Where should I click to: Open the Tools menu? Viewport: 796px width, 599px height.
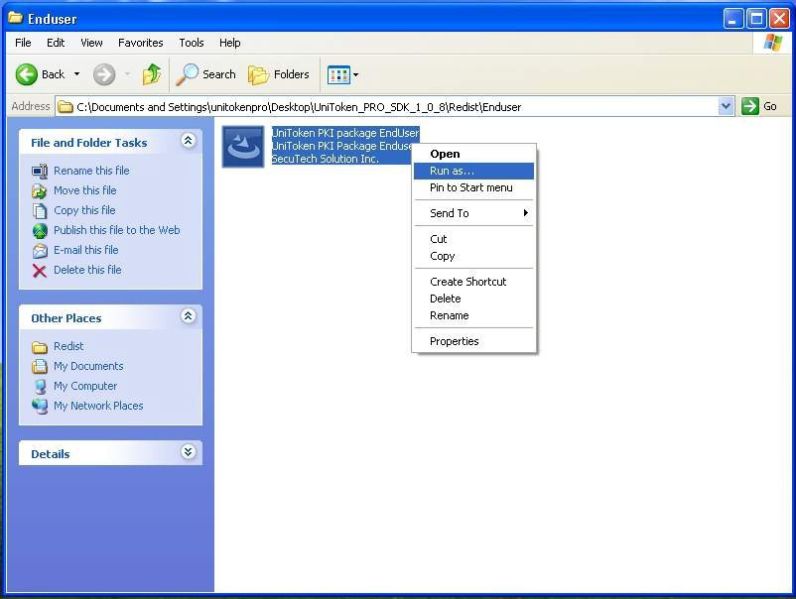pos(191,43)
